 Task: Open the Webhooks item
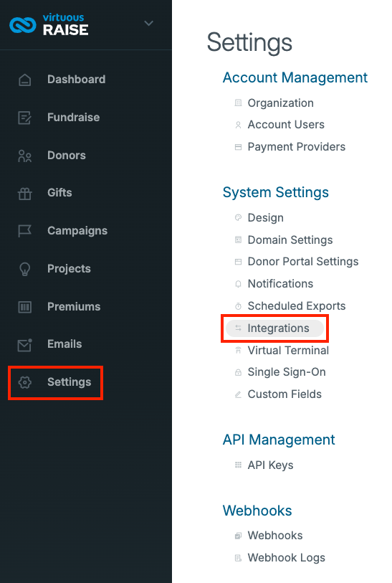coord(275,536)
